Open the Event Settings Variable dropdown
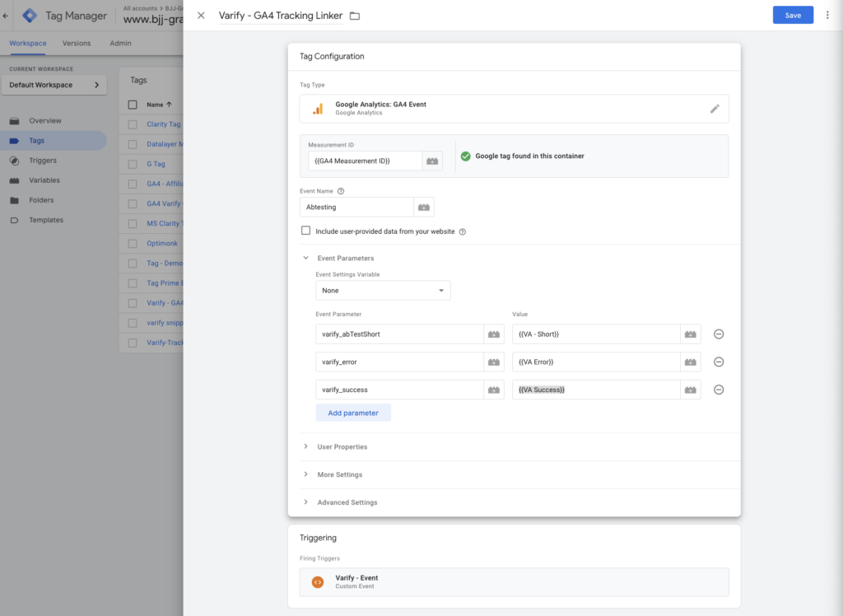Screen dimensions: 843x616 coord(383,291)
